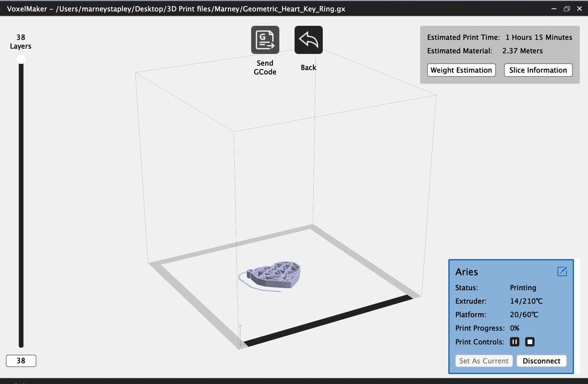The height and width of the screenshot is (384, 588).
Task: Click the Estimated Print Time text
Action: (x=464, y=37)
